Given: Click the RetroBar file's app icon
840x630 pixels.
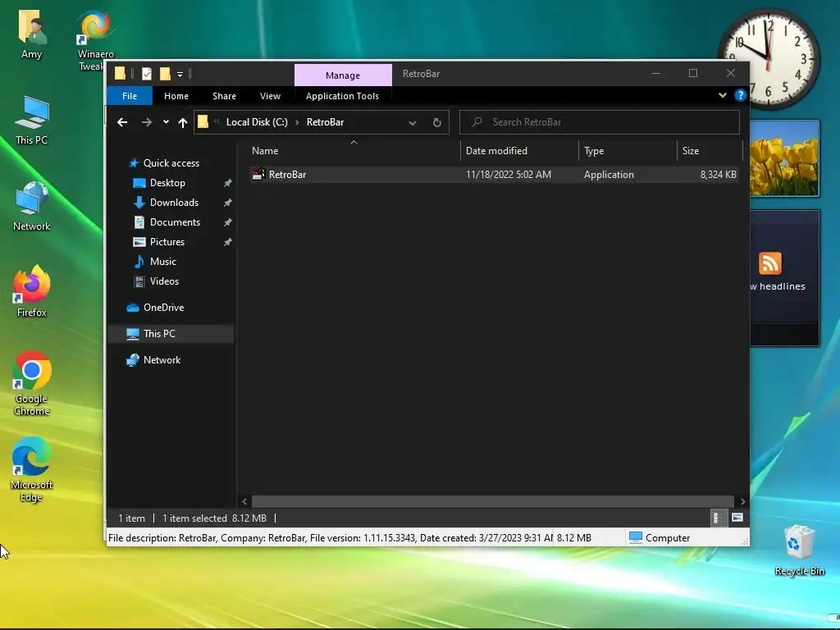Looking at the screenshot, I should [258, 174].
